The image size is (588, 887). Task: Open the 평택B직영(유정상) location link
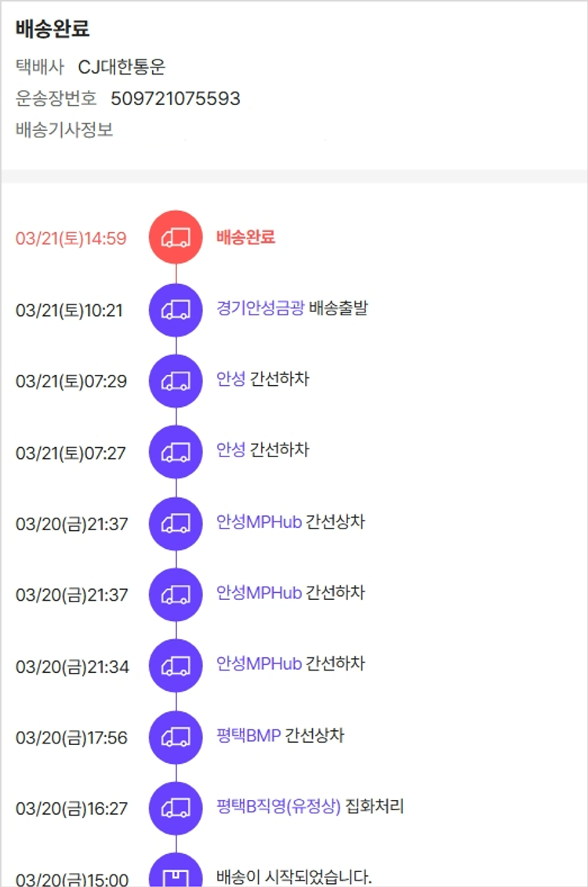click(x=278, y=807)
